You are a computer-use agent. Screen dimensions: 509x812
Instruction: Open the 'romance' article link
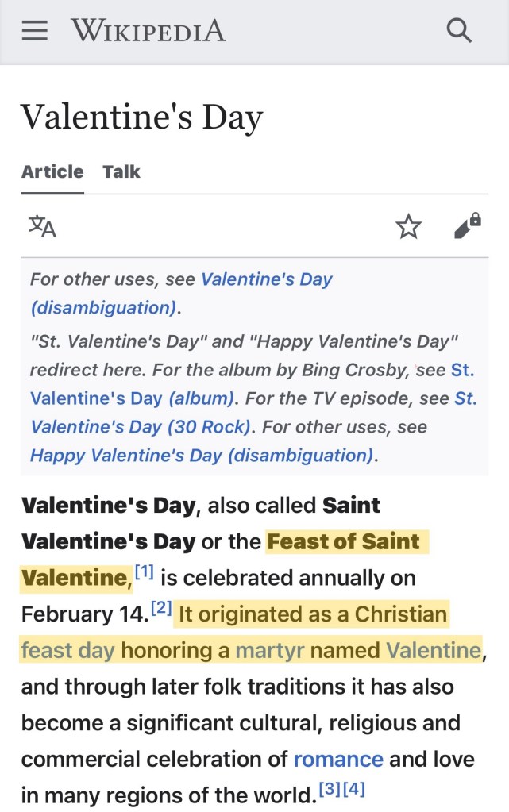[x=338, y=759]
